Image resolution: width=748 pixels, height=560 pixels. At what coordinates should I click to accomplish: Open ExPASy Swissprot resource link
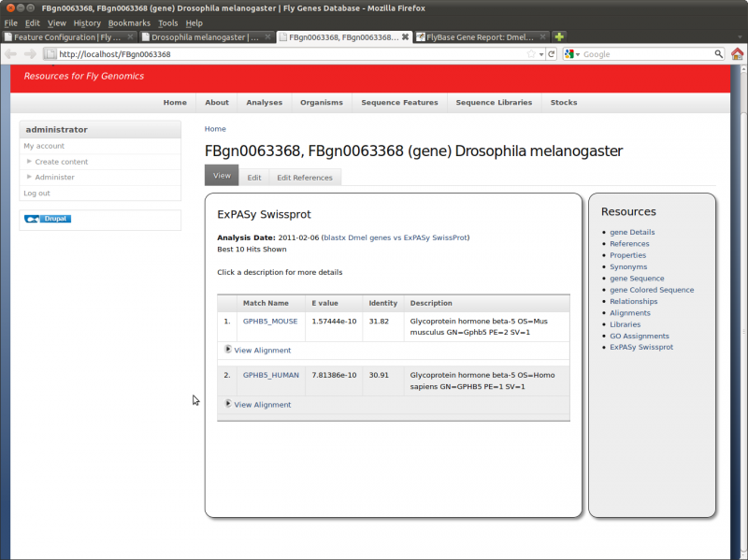coord(641,347)
